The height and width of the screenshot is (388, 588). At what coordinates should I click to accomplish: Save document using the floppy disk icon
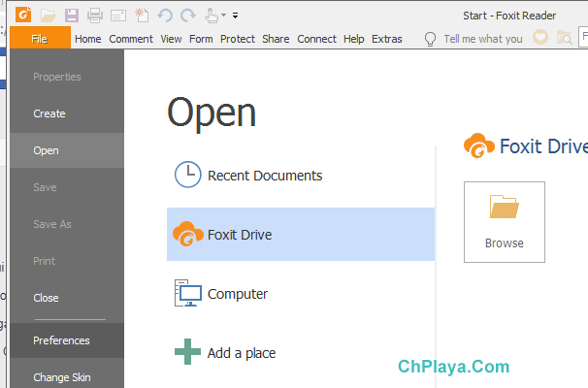pos(72,16)
